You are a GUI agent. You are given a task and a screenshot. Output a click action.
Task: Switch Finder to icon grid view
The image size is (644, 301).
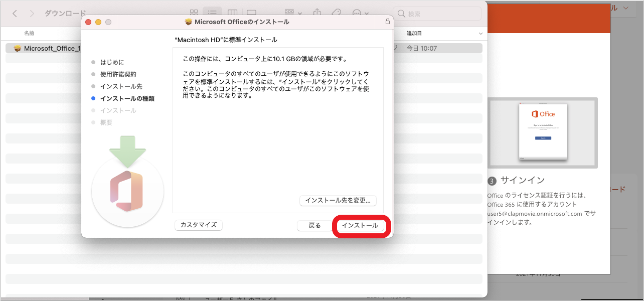click(194, 13)
